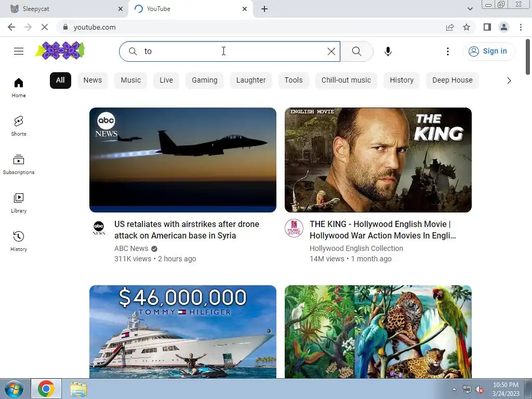The image size is (532, 399).
Task: Open File Explorer from the taskbar
Action: pos(78,389)
